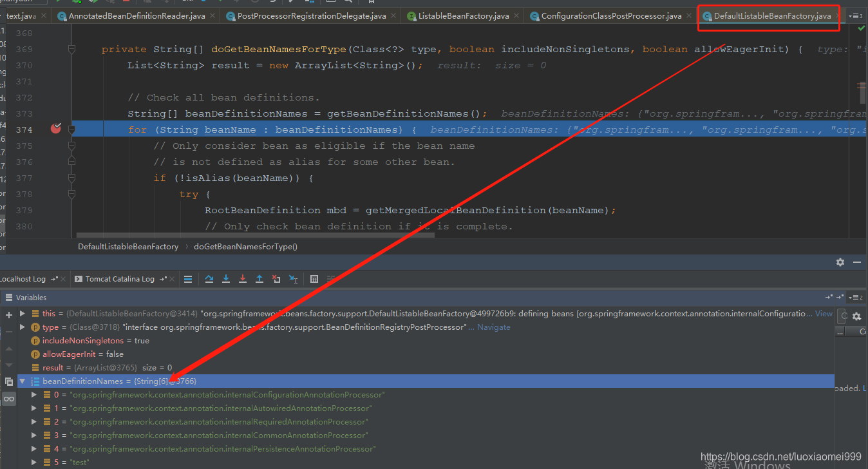This screenshot has height=469, width=868.
Task: Open the Evaluate Expression calculator icon
Action: click(314, 279)
